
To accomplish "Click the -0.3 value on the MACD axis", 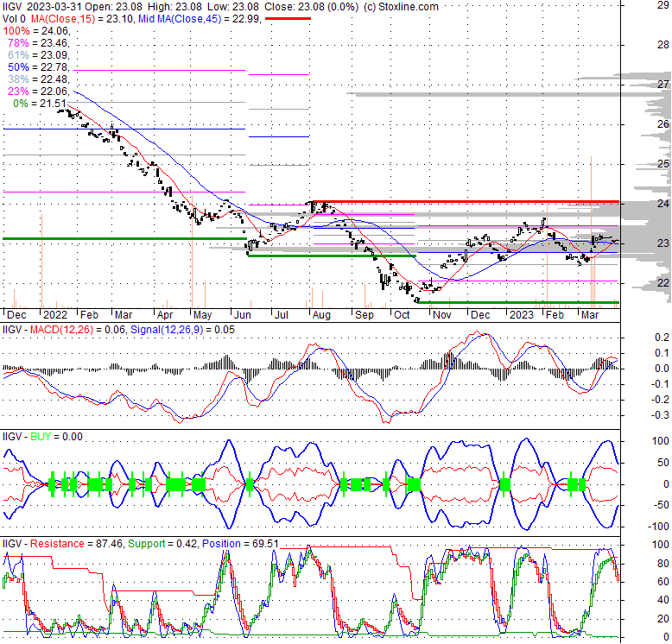I will tap(661, 415).
